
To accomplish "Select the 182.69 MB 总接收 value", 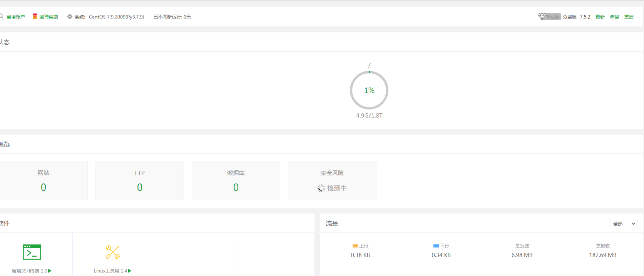I will point(603,255).
